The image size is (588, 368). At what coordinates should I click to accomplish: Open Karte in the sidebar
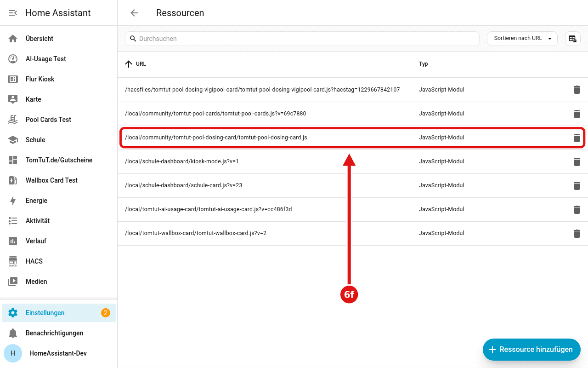tap(59, 99)
